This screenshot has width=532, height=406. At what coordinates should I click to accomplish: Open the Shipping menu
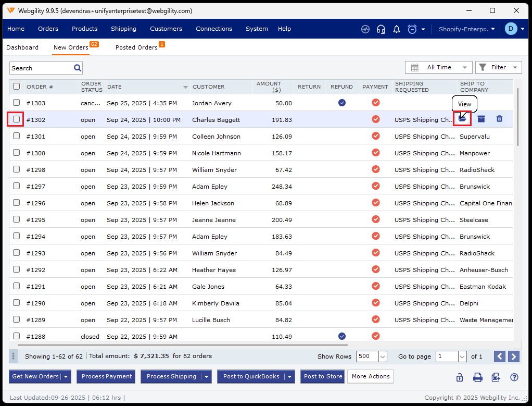(123, 29)
